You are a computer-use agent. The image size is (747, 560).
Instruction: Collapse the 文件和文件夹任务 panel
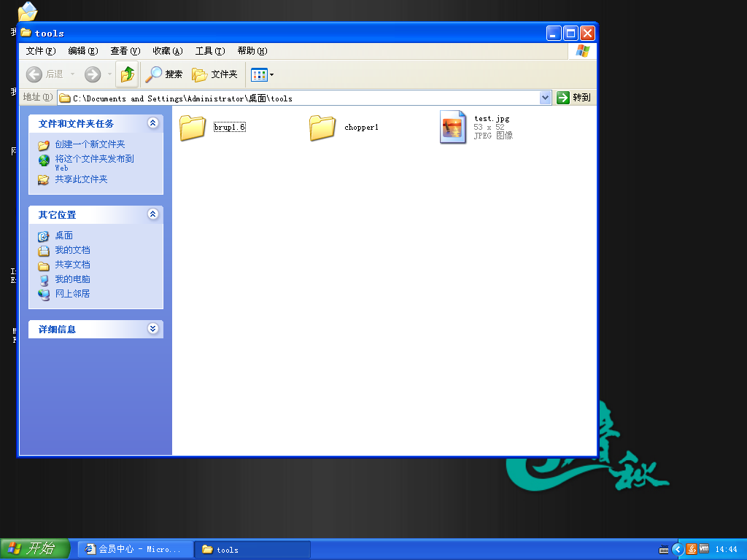(x=153, y=122)
